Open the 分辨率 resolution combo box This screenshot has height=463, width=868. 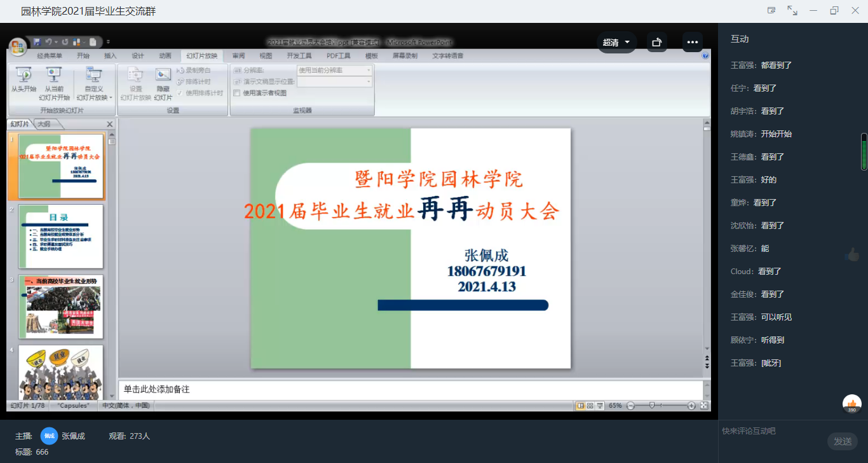click(x=334, y=70)
